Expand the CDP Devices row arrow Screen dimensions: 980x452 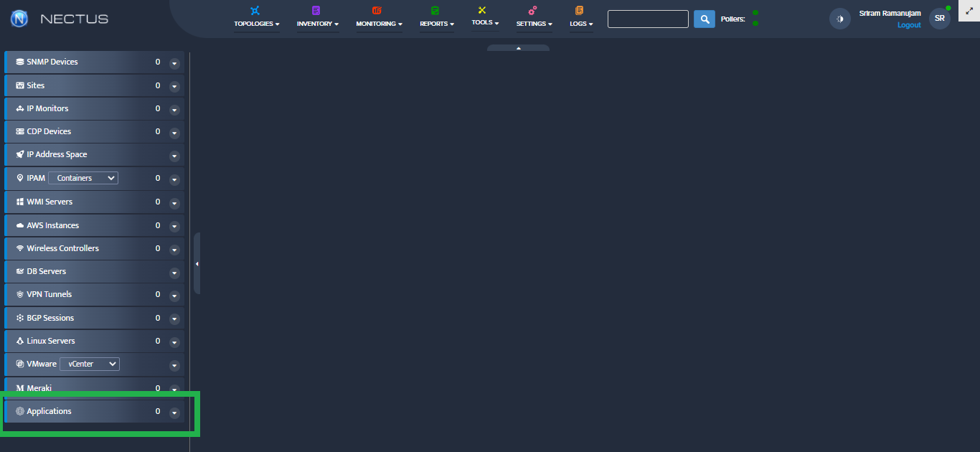tap(174, 133)
